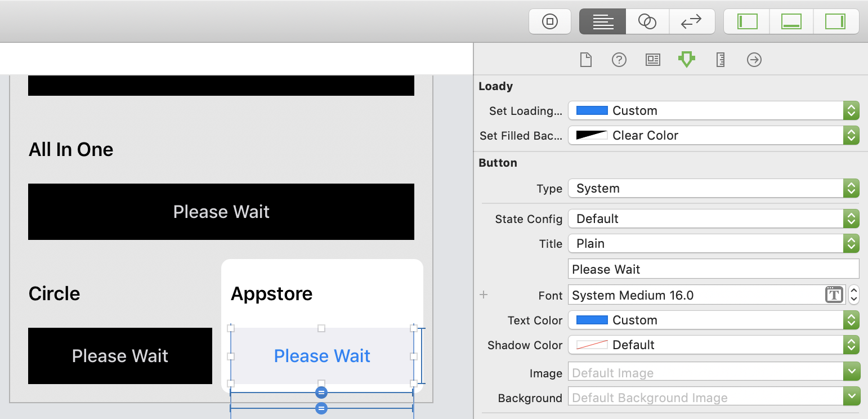868x419 pixels.
Task: Click the Please Wait title text field
Action: pos(713,269)
